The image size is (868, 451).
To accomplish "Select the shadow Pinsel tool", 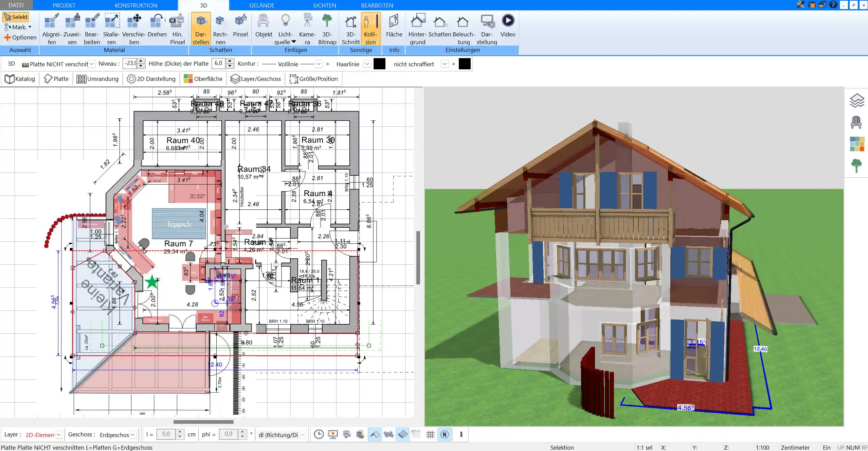I will pyautogui.click(x=240, y=26).
